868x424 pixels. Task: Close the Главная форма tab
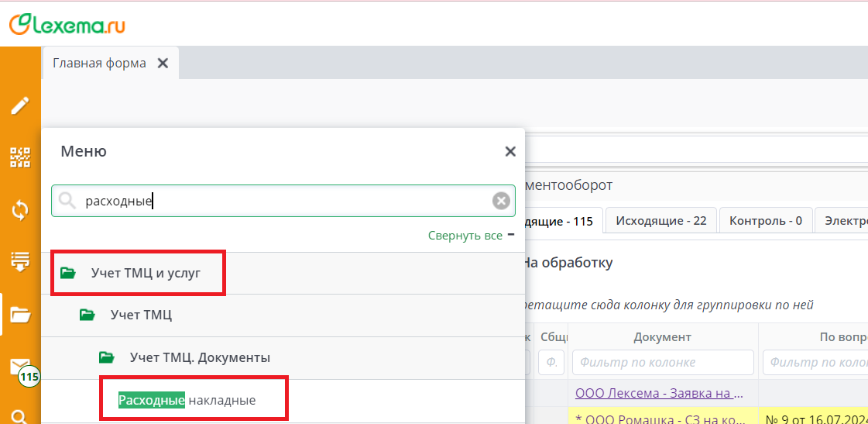tap(163, 64)
